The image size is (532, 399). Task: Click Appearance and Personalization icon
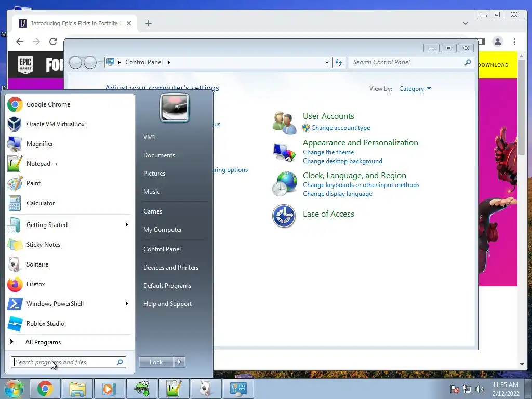click(284, 152)
